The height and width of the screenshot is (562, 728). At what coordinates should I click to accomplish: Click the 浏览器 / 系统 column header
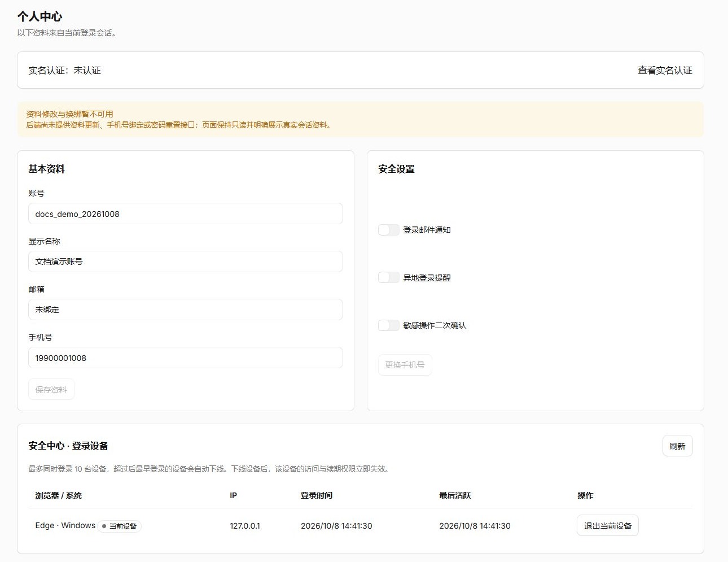59,495
